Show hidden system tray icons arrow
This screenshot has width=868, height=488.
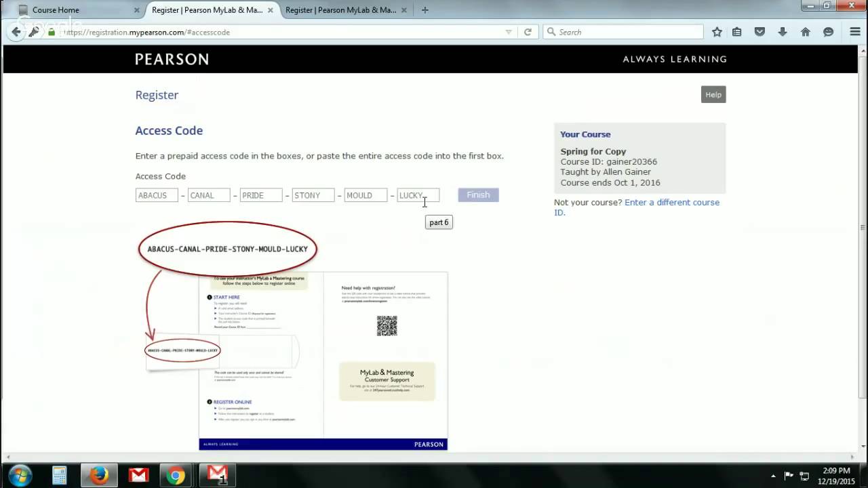pyautogui.click(x=773, y=476)
